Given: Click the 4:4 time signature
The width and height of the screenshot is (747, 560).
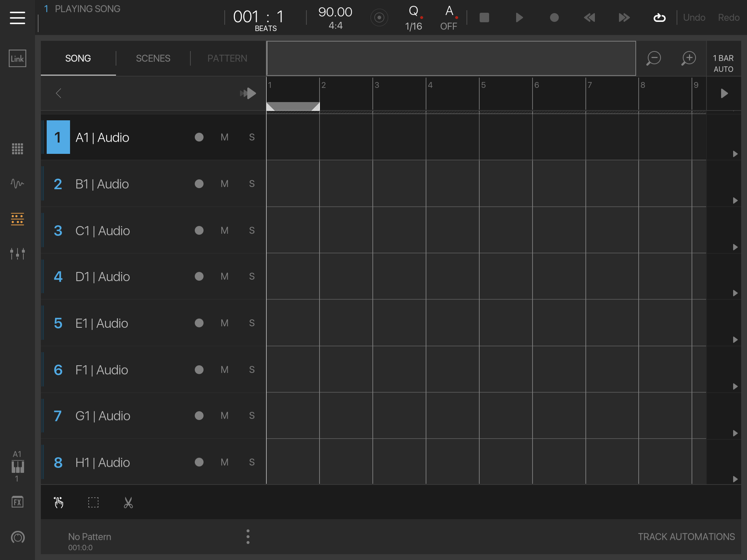Looking at the screenshot, I should pyautogui.click(x=336, y=26).
